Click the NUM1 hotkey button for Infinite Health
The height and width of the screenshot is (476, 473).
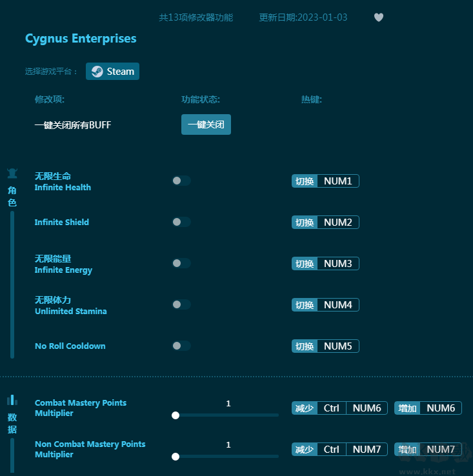(337, 181)
